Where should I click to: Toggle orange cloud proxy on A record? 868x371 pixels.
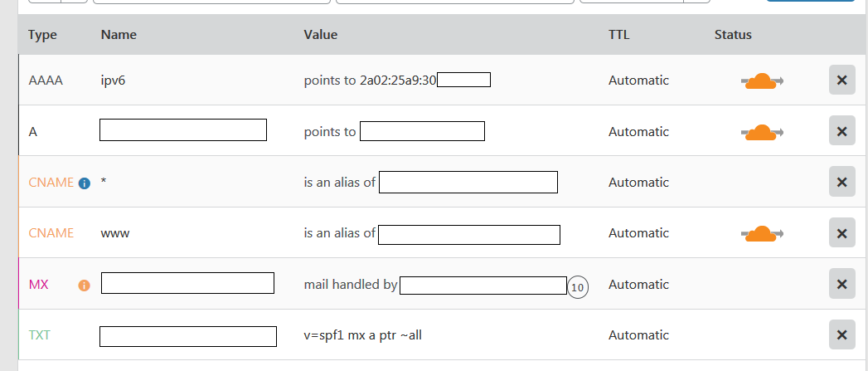762,132
